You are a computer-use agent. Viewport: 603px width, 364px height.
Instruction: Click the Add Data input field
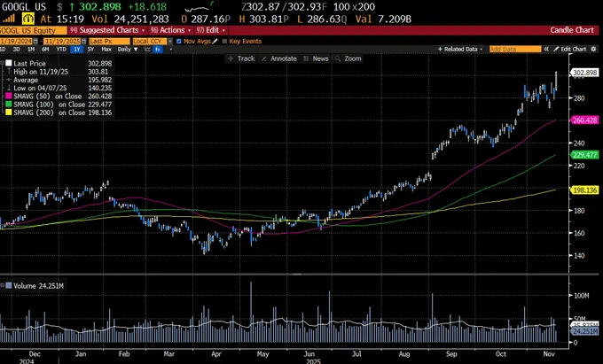(515, 49)
